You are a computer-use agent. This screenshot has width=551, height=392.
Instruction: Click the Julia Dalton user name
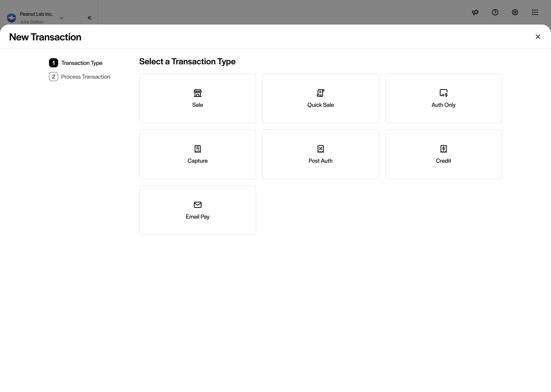(32, 22)
